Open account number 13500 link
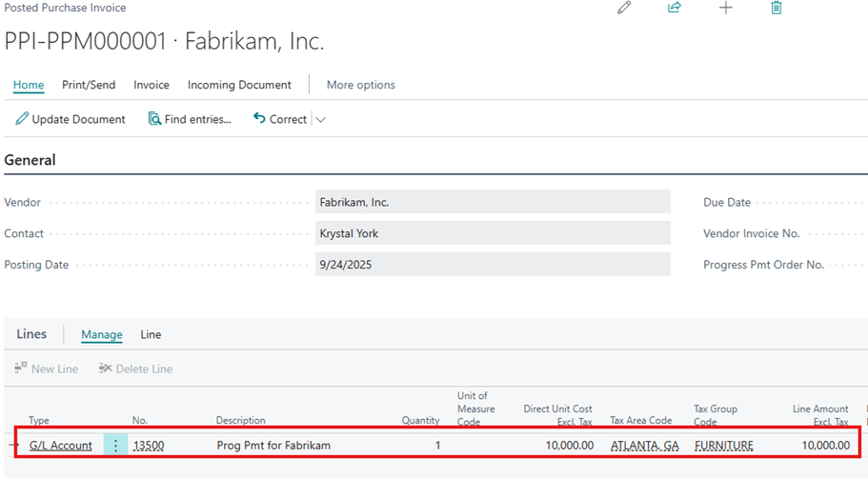Screen dimensions: 868x478 pos(149,445)
